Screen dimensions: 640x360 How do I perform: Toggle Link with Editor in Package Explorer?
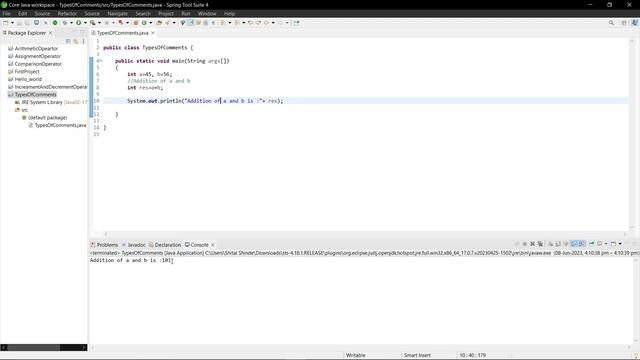(x=76, y=41)
